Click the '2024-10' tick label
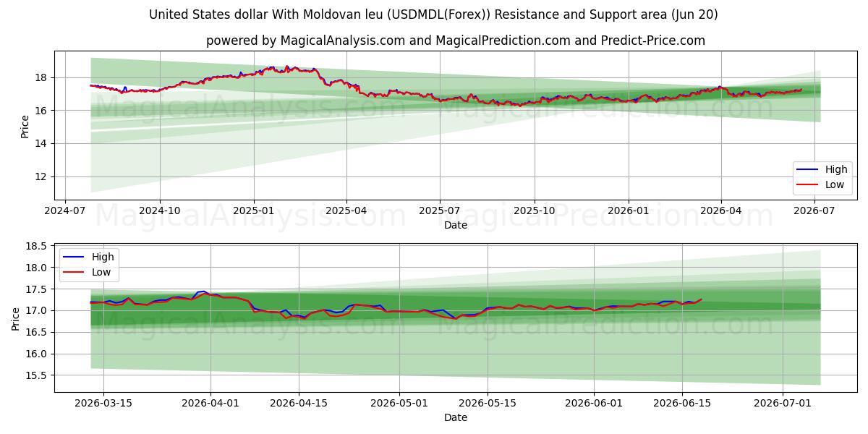The height and width of the screenshot is (434, 868). pyautogui.click(x=160, y=210)
